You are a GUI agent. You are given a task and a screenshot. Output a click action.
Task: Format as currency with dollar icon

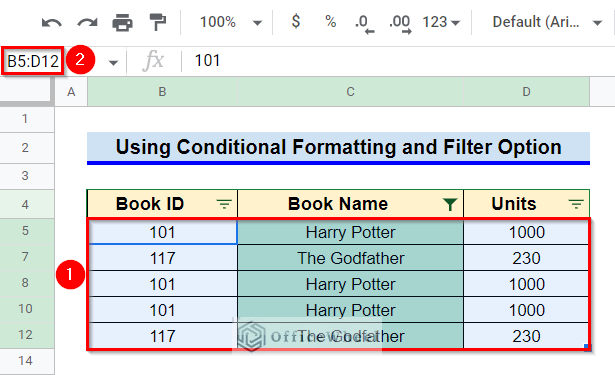296,21
